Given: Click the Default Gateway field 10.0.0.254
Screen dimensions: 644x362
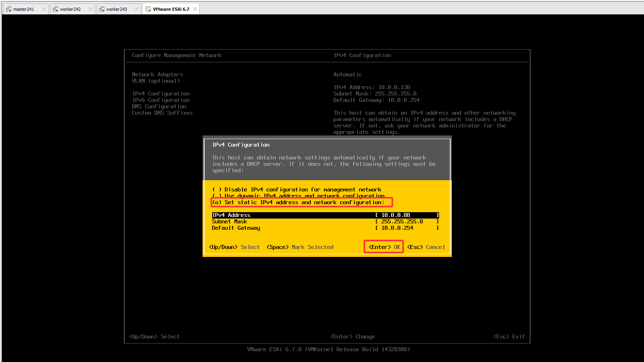Looking at the screenshot, I should click(x=407, y=228).
